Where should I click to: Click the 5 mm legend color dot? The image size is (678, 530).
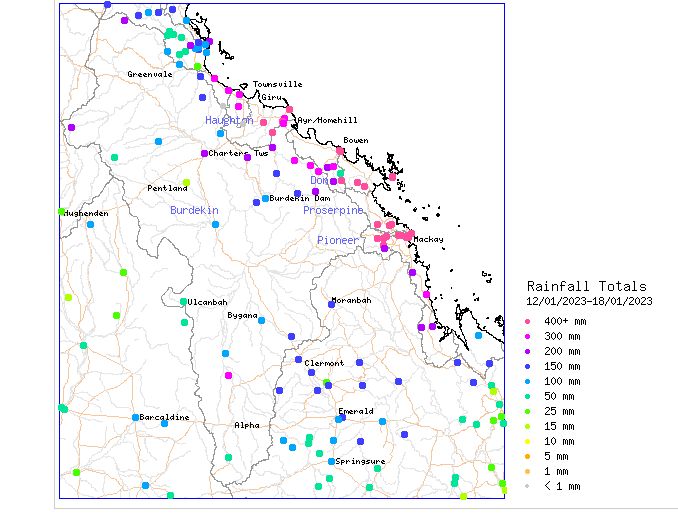coord(527,457)
